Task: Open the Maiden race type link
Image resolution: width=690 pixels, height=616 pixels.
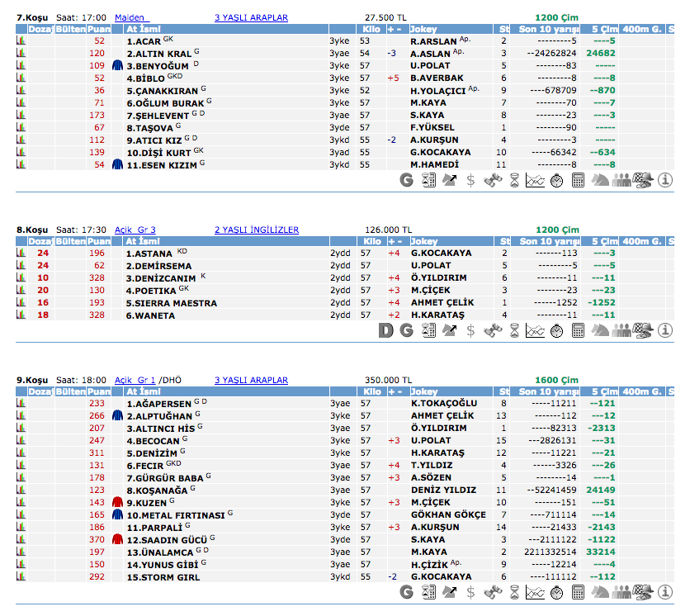Action: 130,17
